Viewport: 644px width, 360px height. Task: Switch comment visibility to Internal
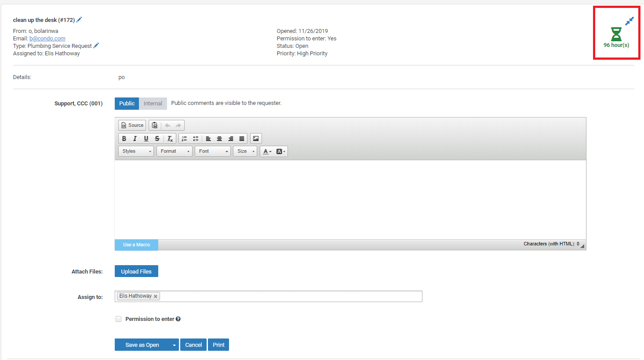(153, 103)
